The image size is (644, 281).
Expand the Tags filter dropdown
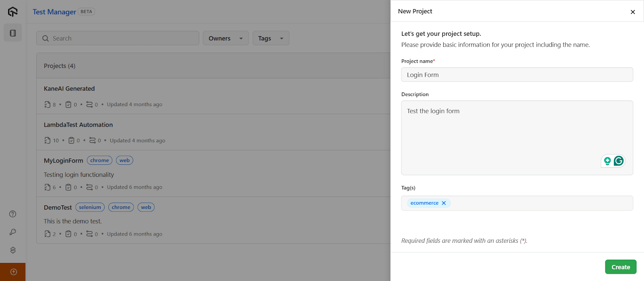[x=271, y=38]
